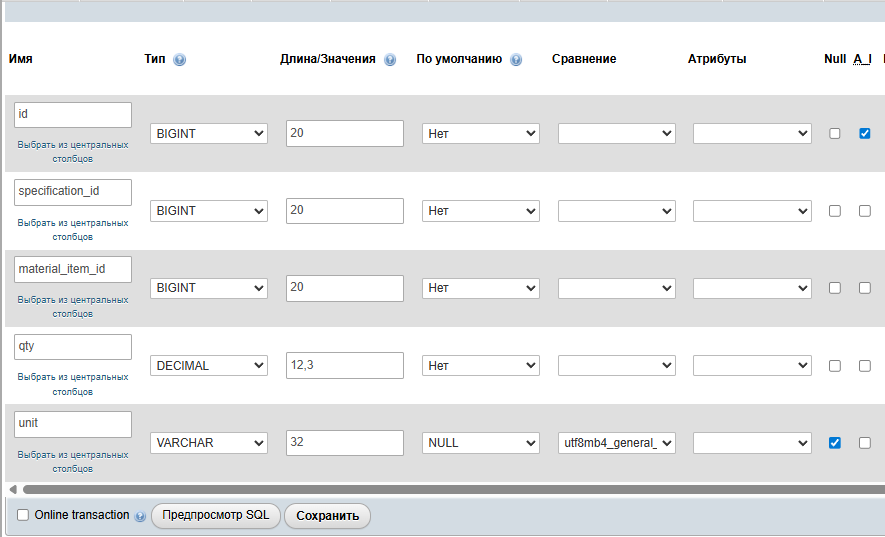
Task: Uncheck A_I checkbox for id column
Action: [865, 133]
